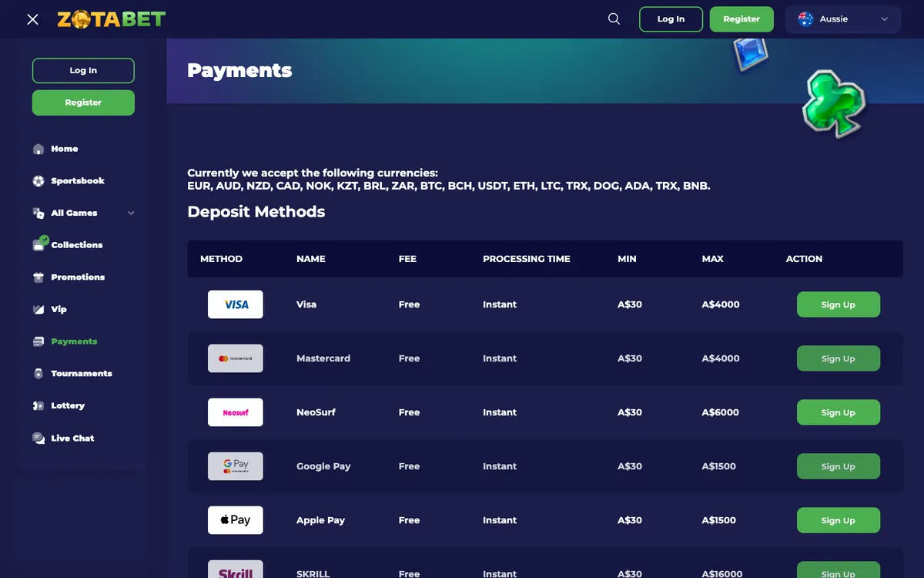Viewport: 924px width, 578px height.
Task: Open Live Chat in the sidebar
Action: 72,439
